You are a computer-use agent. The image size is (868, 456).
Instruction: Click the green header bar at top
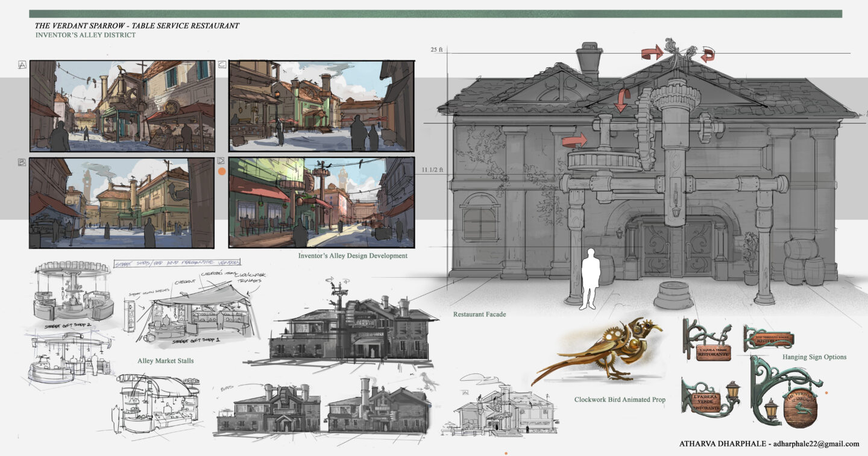tap(435, 14)
